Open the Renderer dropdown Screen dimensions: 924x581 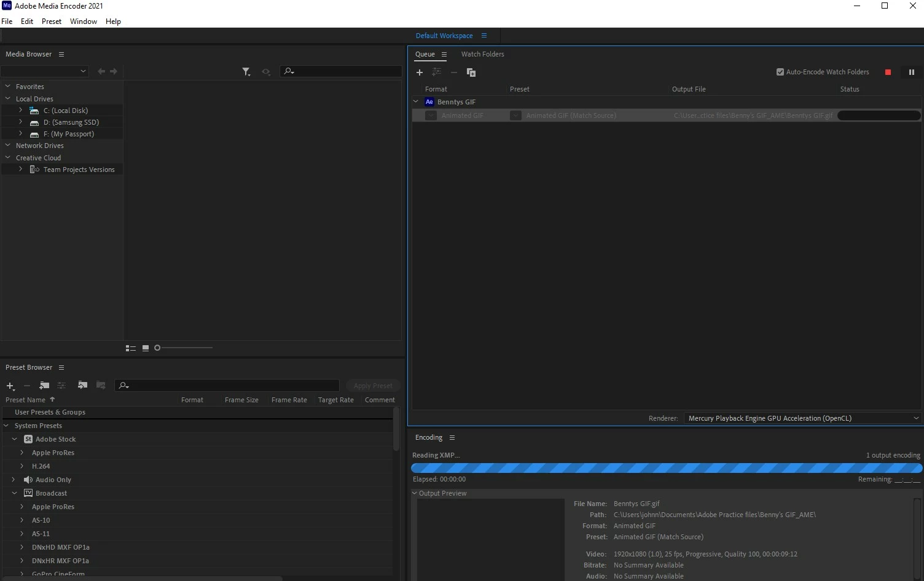point(802,418)
